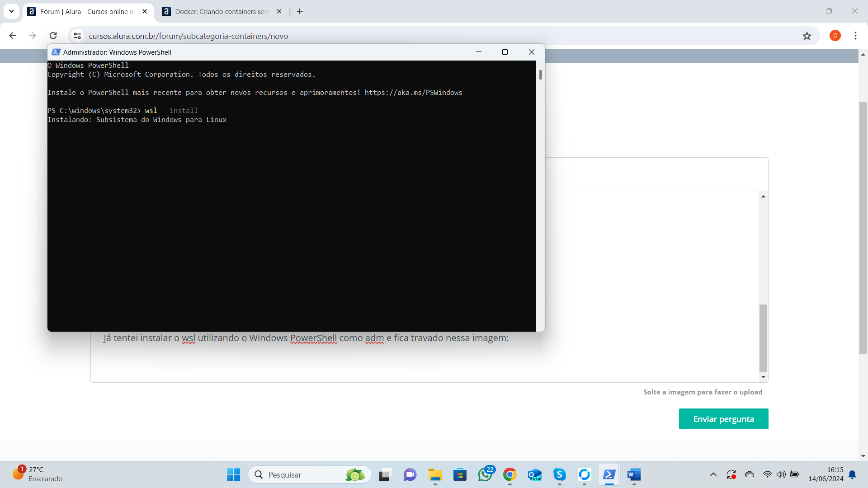
Task: Open Skype from the taskbar
Action: [x=559, y=474]
